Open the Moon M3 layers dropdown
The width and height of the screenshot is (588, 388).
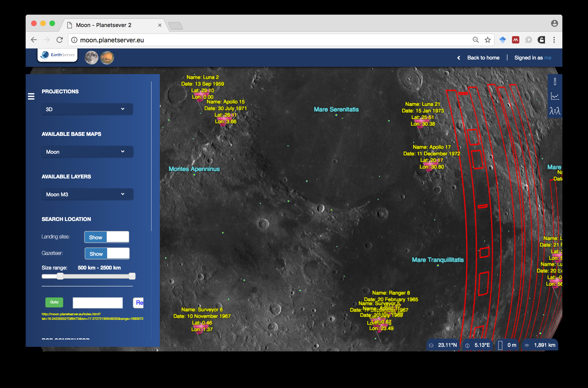tap(87, 194)
